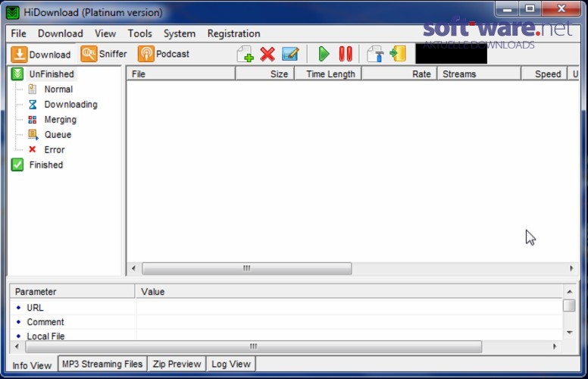Sort by Time Length column header
This screenshot has height=379, width=588.
click(x=328, y=74)
